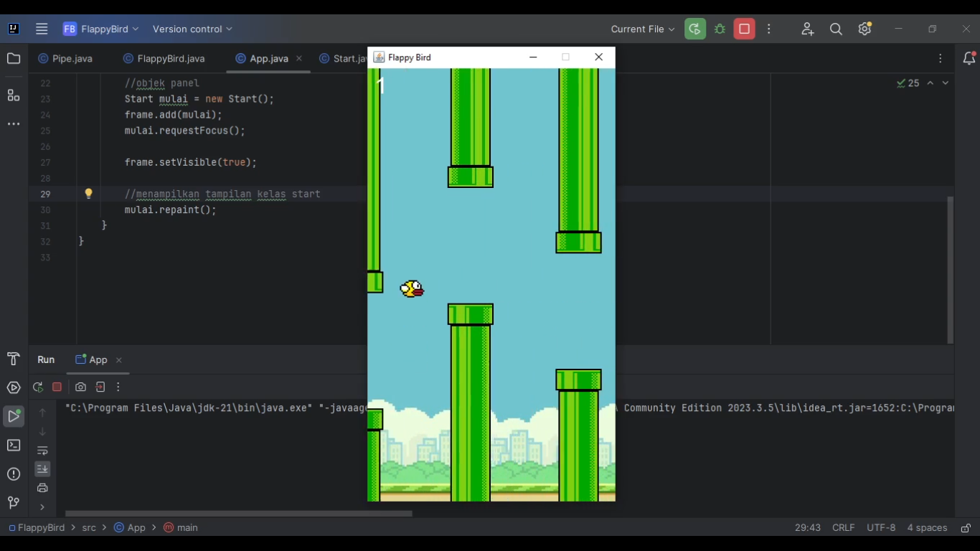Change UTF-8 file encoding
Screen dimensions: 980x551
click(x=881, y=528)
